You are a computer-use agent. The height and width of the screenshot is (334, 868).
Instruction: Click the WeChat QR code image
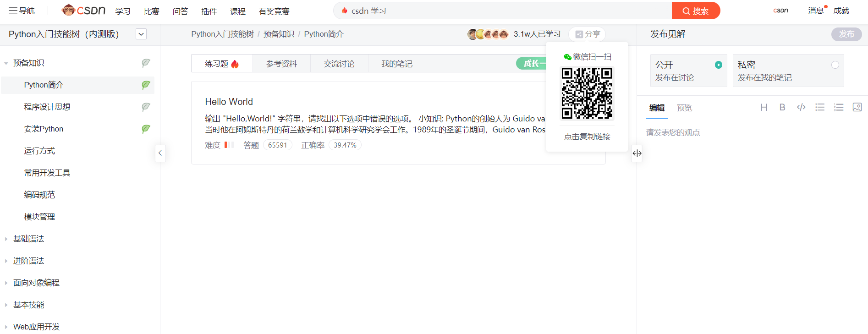pos(587,93)
